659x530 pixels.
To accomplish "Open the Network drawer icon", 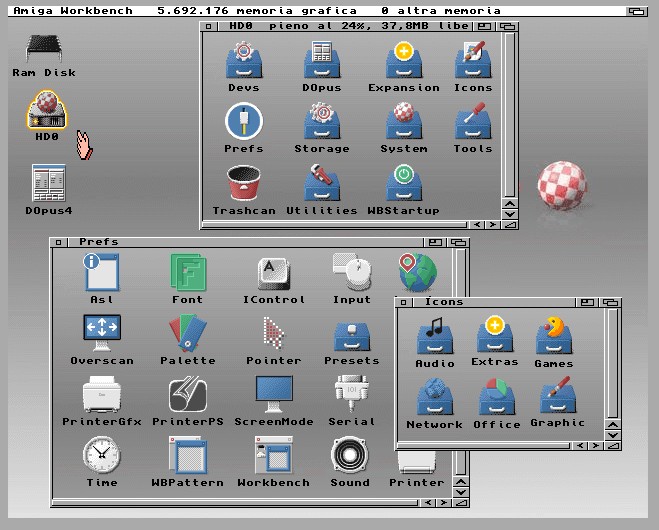I will pos(434,396).
